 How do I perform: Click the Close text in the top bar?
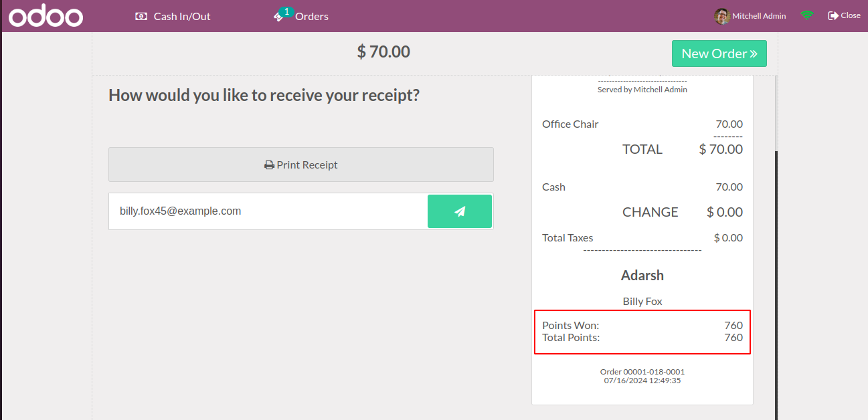[x=851, y=15]
